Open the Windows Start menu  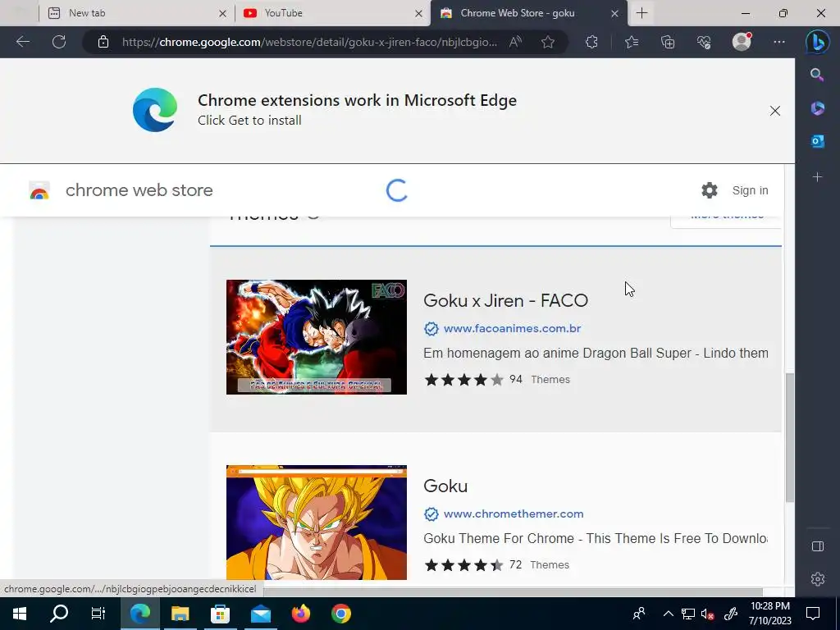point(20,614)
